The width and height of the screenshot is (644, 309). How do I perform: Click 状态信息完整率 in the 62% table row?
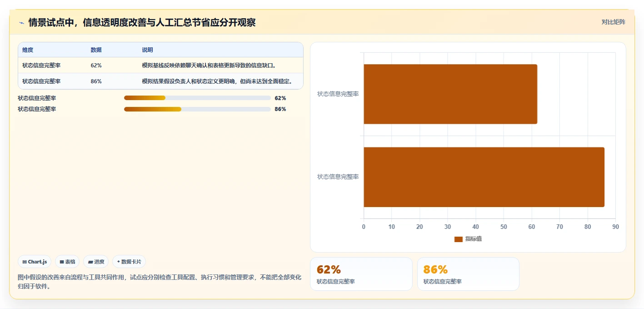tap(41, 66)
